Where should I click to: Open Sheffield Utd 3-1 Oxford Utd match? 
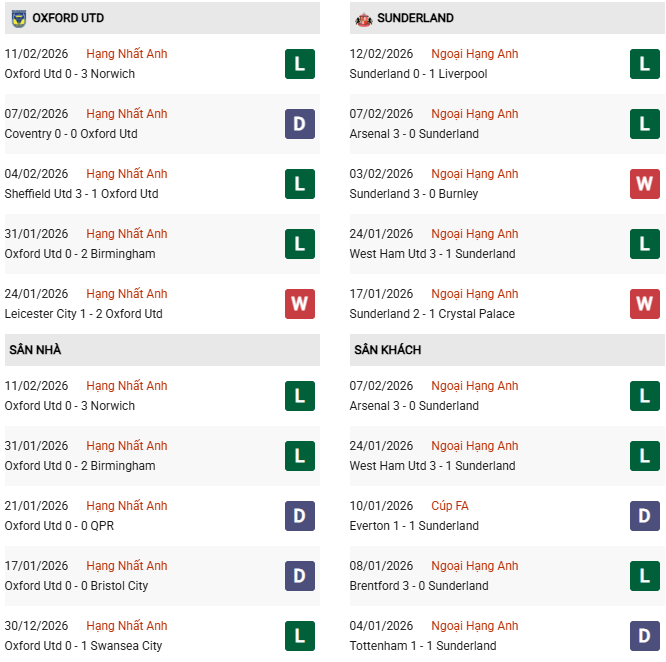tap(81, 194)
